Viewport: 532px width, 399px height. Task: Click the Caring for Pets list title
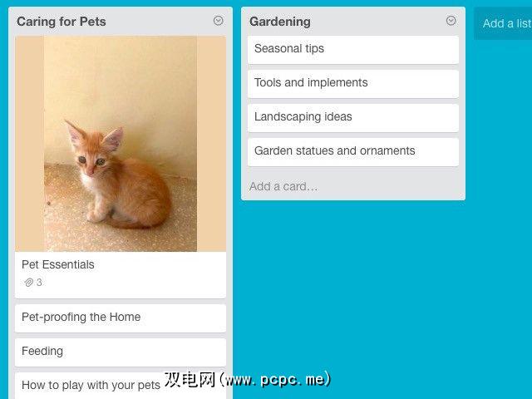pyautogui.click(x=62, y=22)
